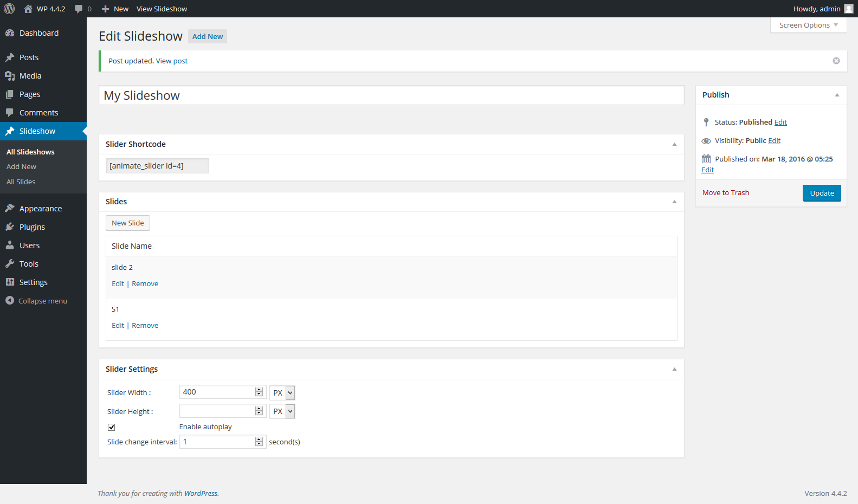Click the plus New icon in admin bar

pyautogui.click(x=106, y=9)
